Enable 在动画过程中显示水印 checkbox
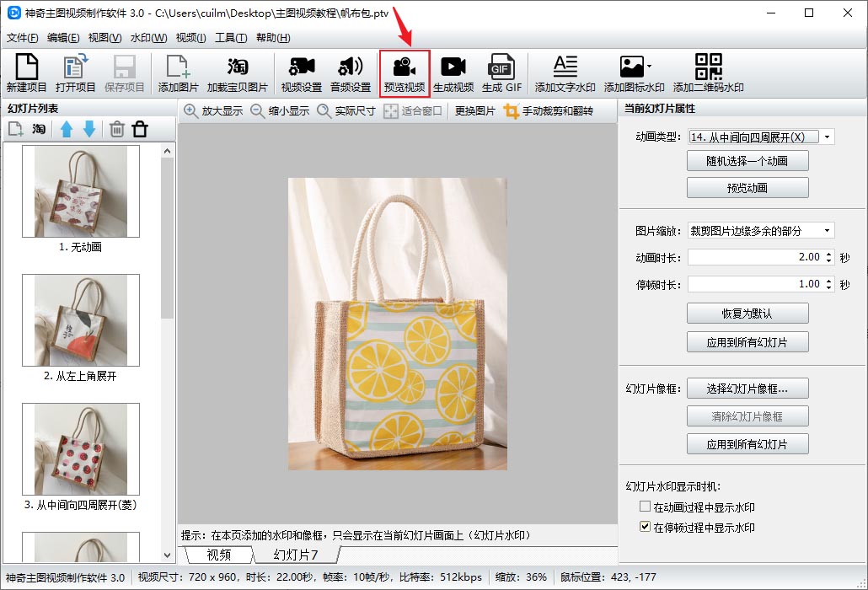The image size is (868, 590). tap(645, 507)
